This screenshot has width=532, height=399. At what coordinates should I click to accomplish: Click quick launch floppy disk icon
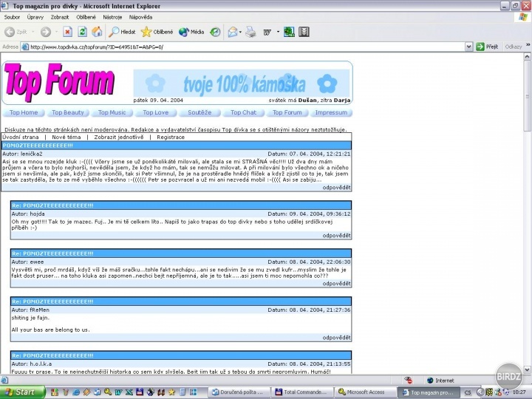pyautogui.click(x=140, y=392)
